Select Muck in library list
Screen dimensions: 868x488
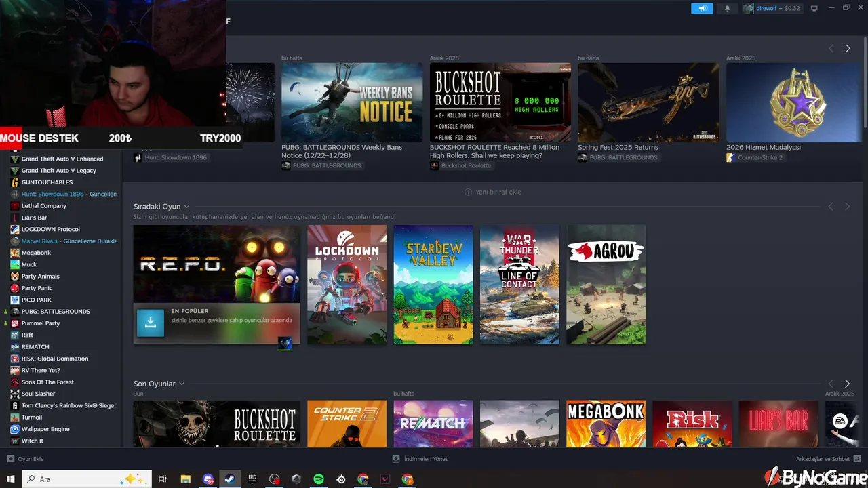pos(29,264)
